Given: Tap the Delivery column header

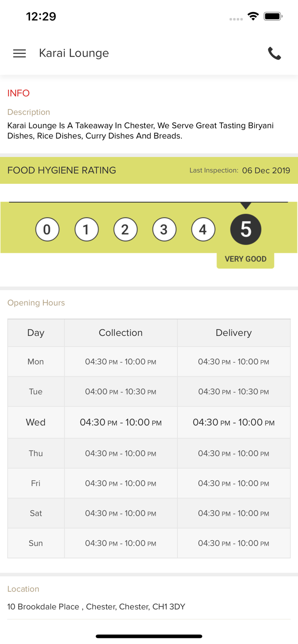Looking at the screenshot, I should [233, 333].
